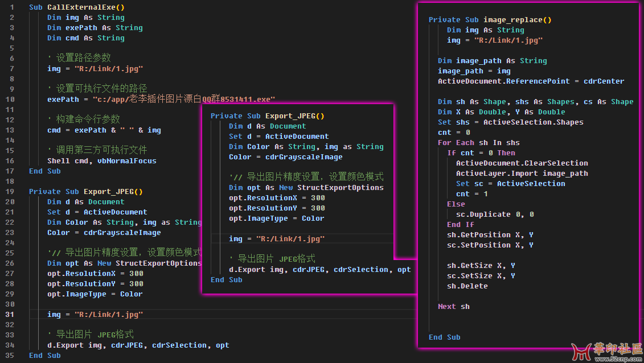Click the 'image_path = img' line
Image resolution: width=644 pixels, height=363 pixels.
click(x=474, y=71)
